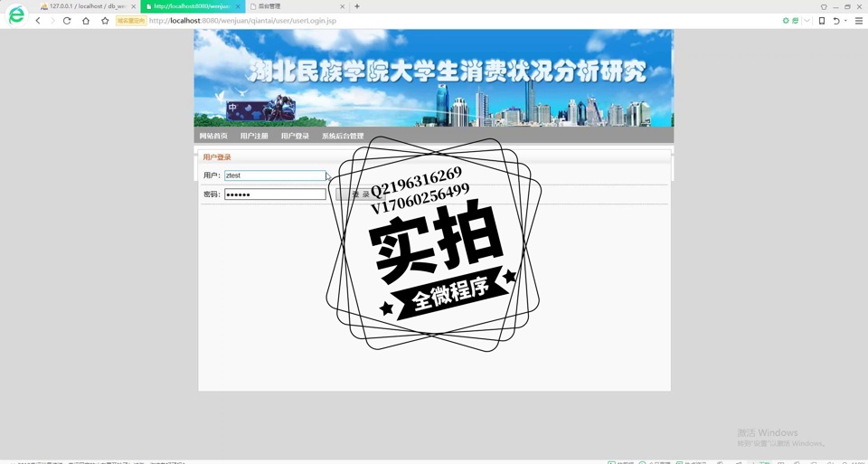Image resolution: width=868 pixels, height=464 pixels.
Task: Open the 网站首页 navigation link
Action: (x=213, y=137)
